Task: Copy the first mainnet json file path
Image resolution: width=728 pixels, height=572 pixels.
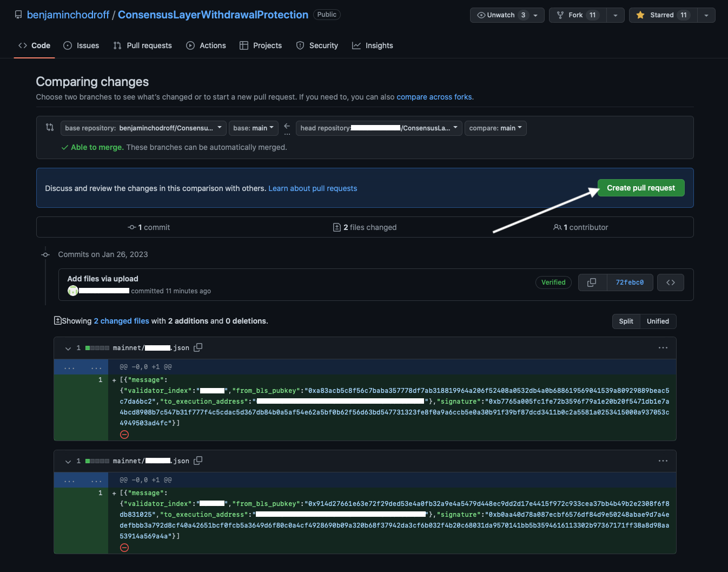Action: (x=198, y=347)
